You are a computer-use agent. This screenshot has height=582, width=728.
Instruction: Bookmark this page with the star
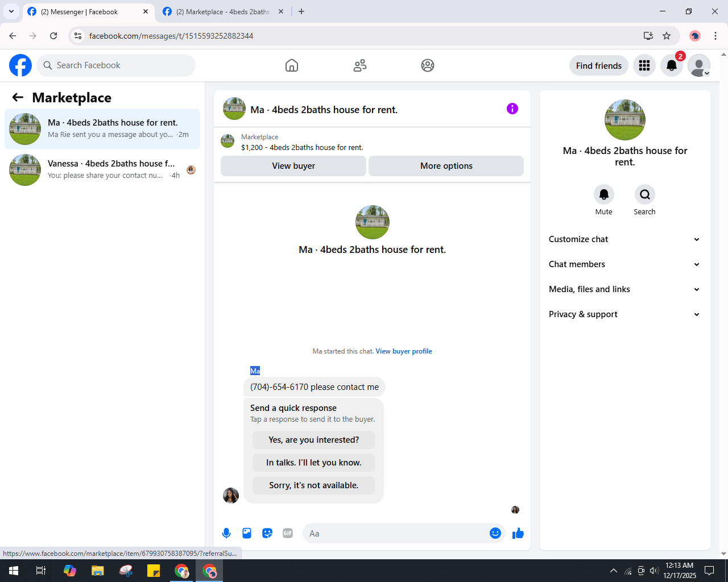pos(667,36)
